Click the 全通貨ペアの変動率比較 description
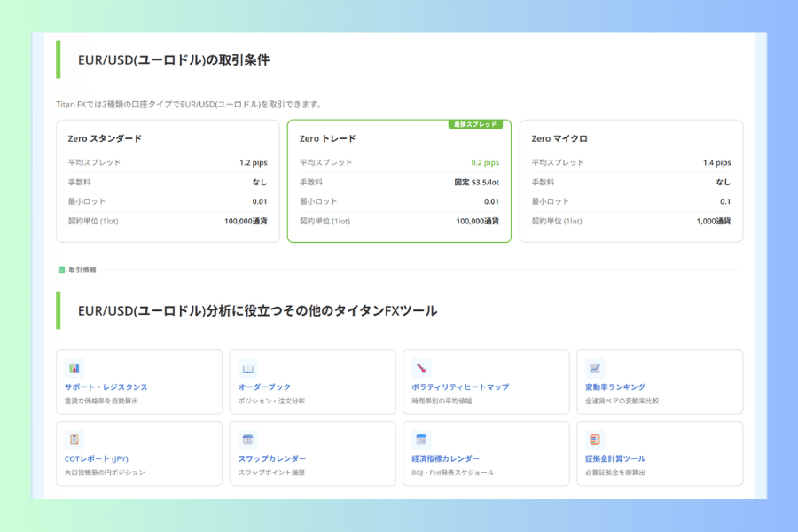The width and height of the screenshot is (798, 532). 622,401
